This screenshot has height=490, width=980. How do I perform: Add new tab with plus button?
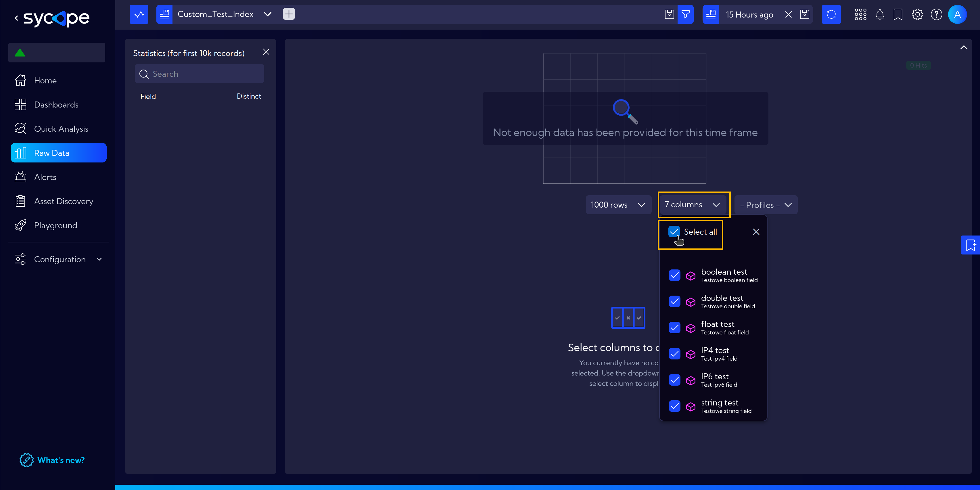[x=289, y=14]
